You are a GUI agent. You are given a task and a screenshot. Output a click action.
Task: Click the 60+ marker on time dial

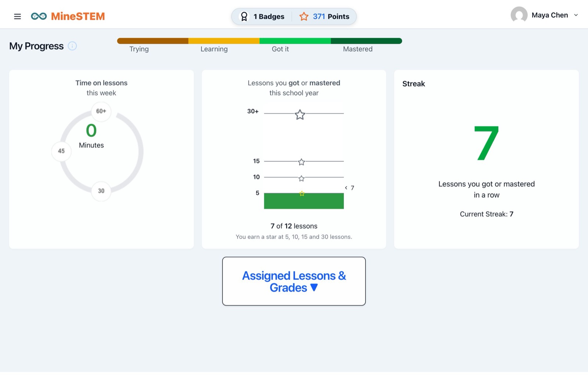tap(101, 111)
